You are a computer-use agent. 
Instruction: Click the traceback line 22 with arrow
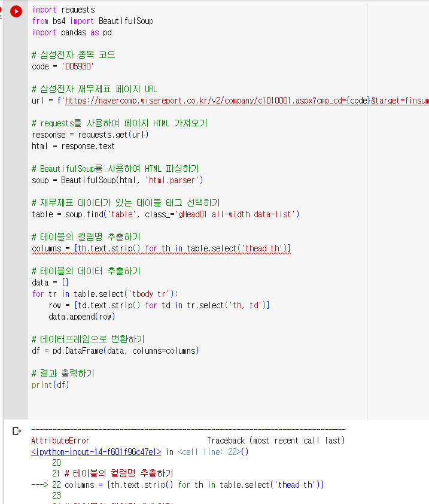click(177, 485)
